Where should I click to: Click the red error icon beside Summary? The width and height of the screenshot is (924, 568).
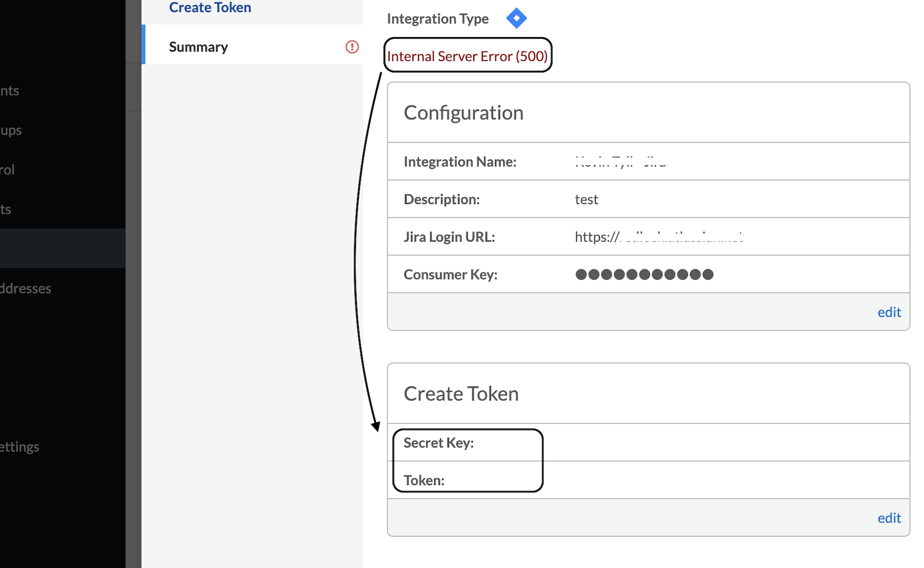(352, 47)
